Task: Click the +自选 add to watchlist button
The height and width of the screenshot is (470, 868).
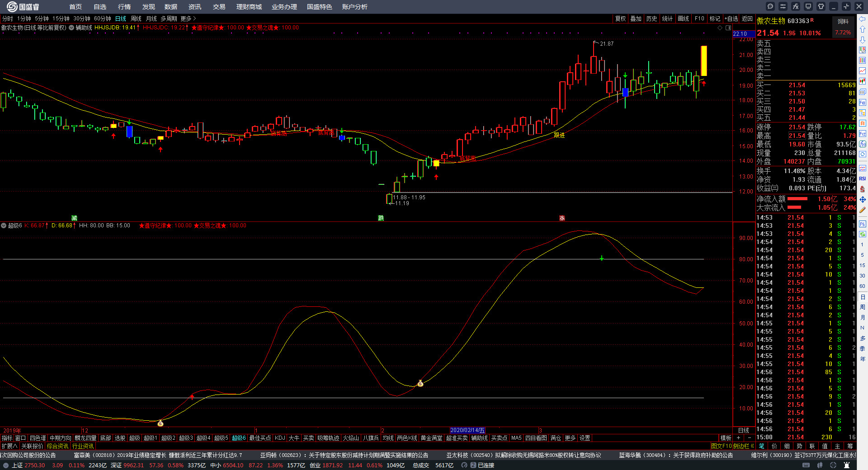Action: (x=731, y=19)
